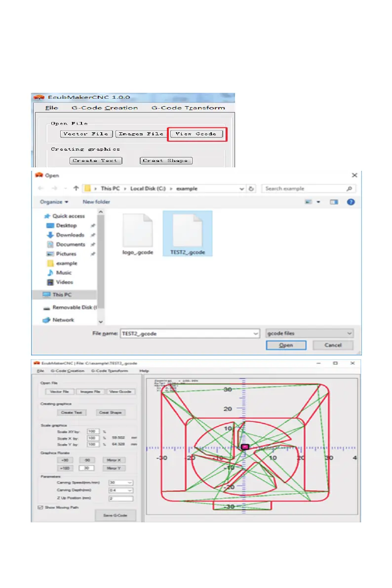Click the Search example field

pos(305,189)
